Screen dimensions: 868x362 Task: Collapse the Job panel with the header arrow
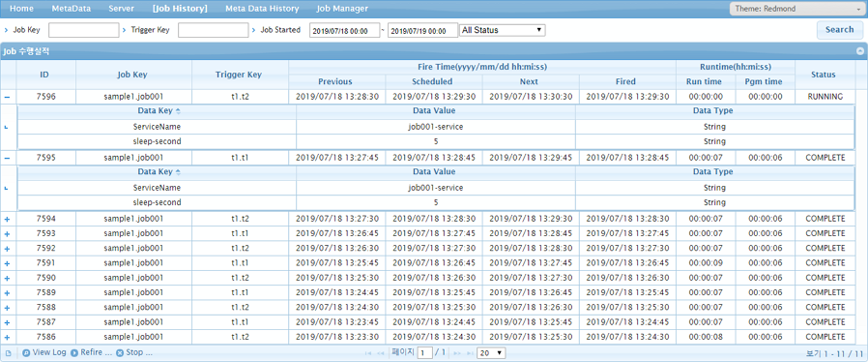point(860,51)
